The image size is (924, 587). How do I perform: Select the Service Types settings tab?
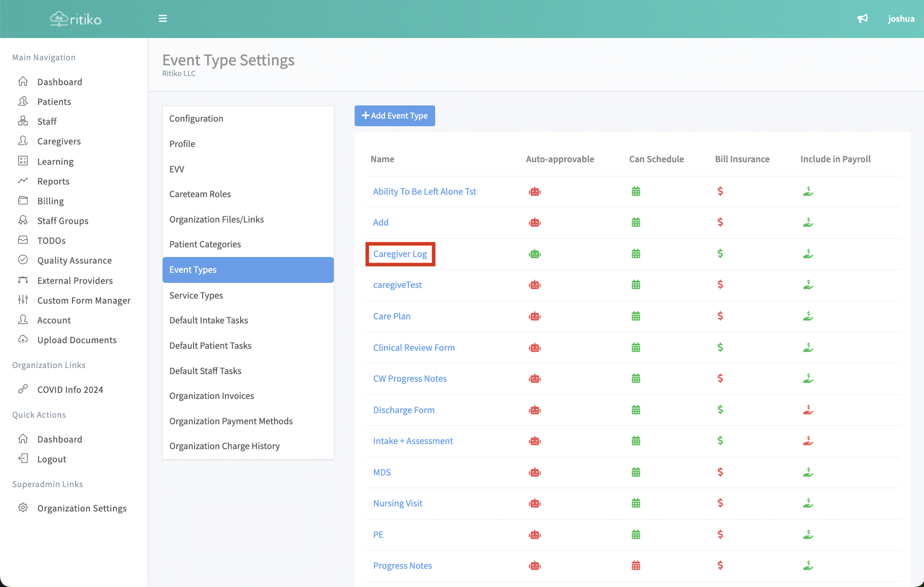tap(196, 296)
